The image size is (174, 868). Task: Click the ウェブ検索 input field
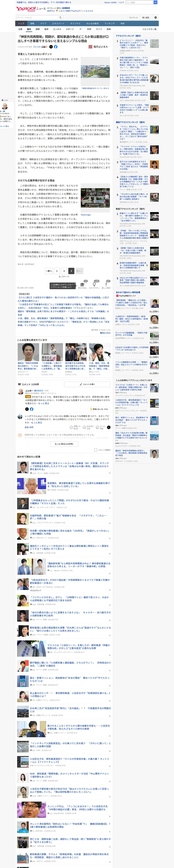(x=139, y=2)
